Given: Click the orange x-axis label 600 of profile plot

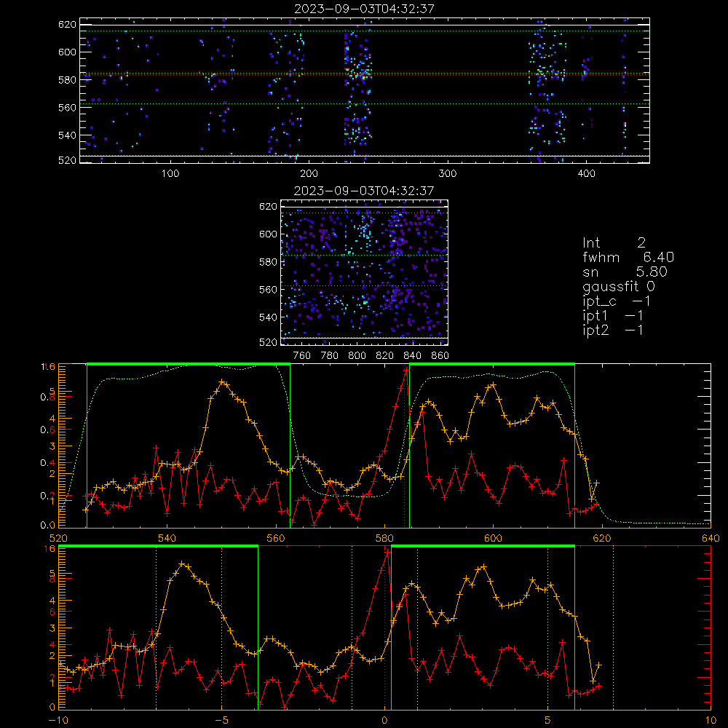Looking at the screenshot, I should pos(493,538).
